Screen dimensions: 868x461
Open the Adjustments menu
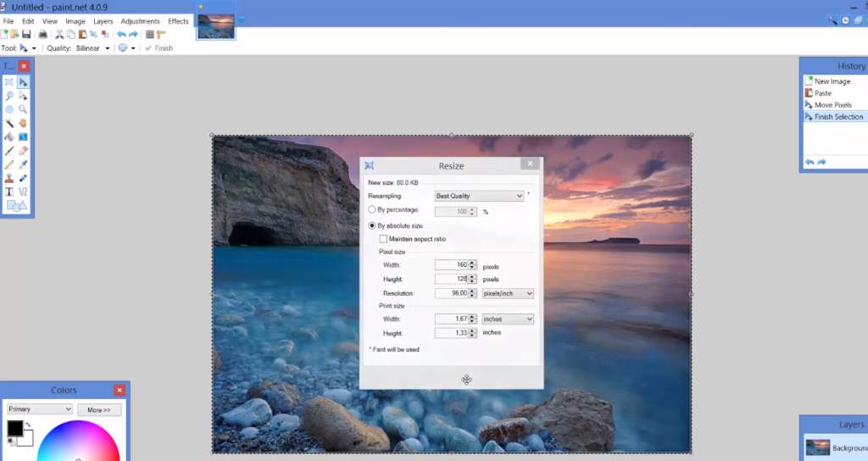click(x=140, y=20)
